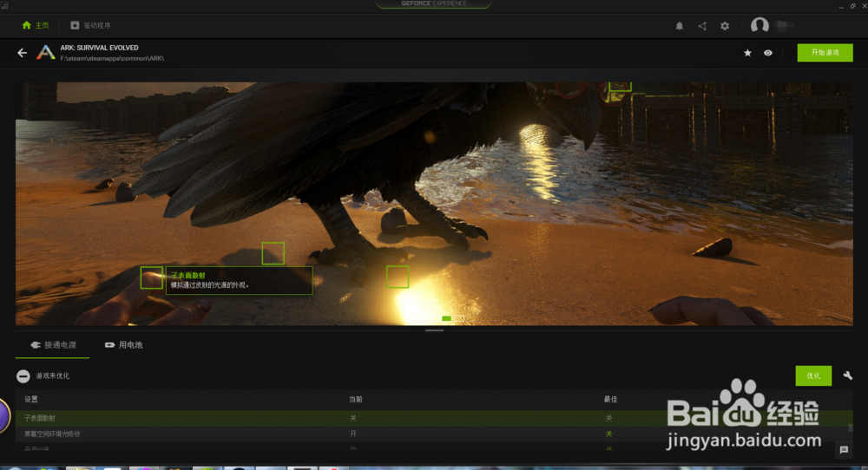Select the 用电池 battery tab

pyautogui.click(x=123, y=345)
